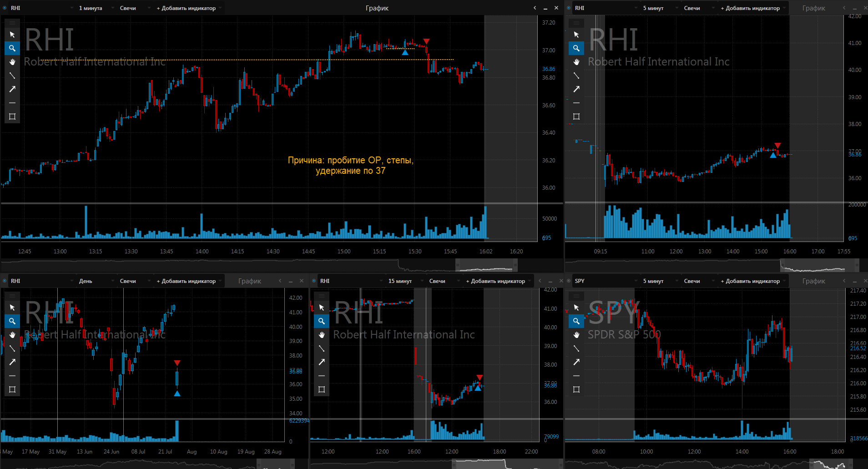
Task: Choose hand pan tool in RHI daily chart
Action: [12, 335]
